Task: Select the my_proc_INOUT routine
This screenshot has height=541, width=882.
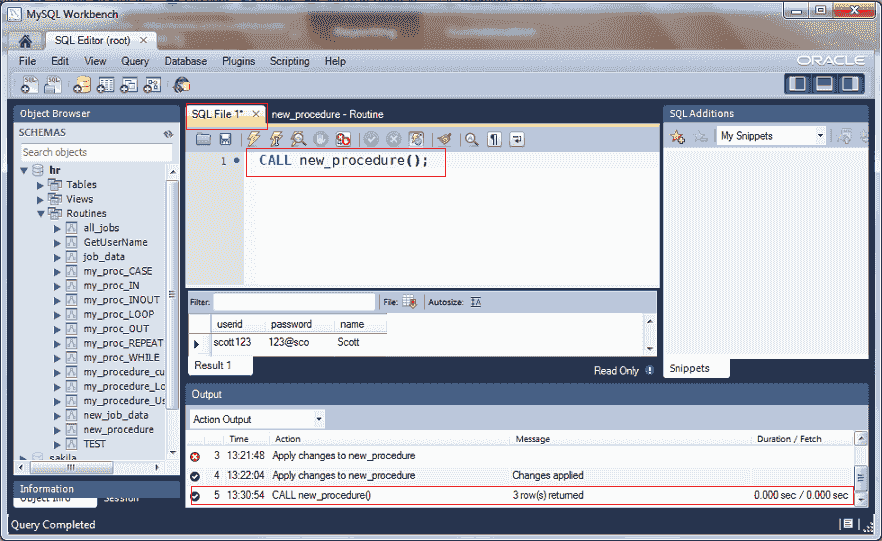Action: (x=122, y=300)
